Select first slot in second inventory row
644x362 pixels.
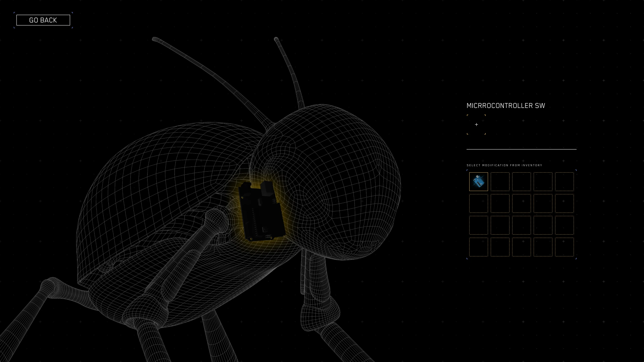[479, 203]
